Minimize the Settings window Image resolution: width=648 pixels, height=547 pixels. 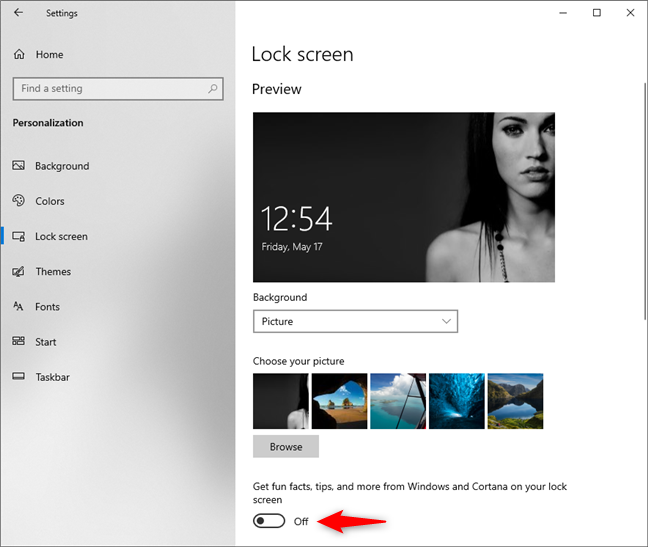(563, 13)
